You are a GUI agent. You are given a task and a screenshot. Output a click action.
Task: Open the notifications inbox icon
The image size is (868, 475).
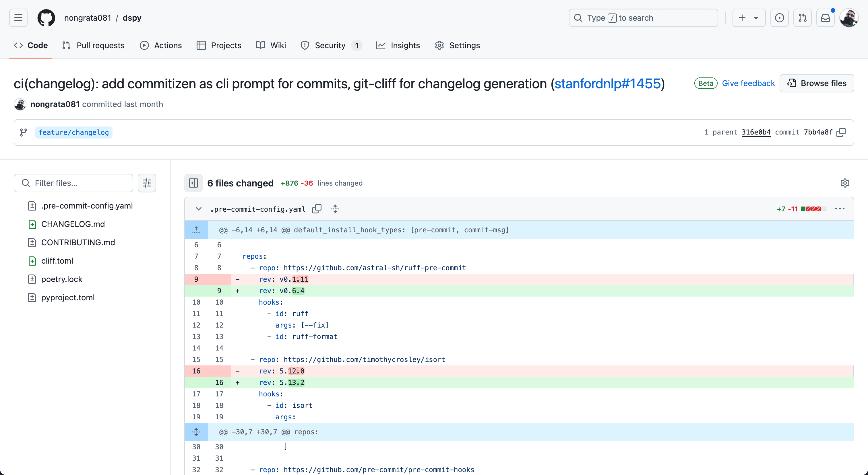tap(825, 18)
